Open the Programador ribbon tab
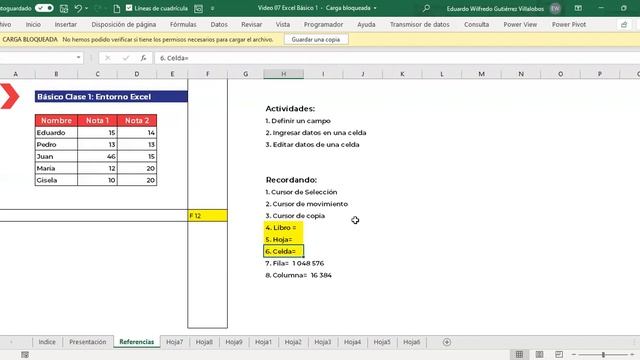The height and width of the screenshot is (360, 640). tap(323, 24)
